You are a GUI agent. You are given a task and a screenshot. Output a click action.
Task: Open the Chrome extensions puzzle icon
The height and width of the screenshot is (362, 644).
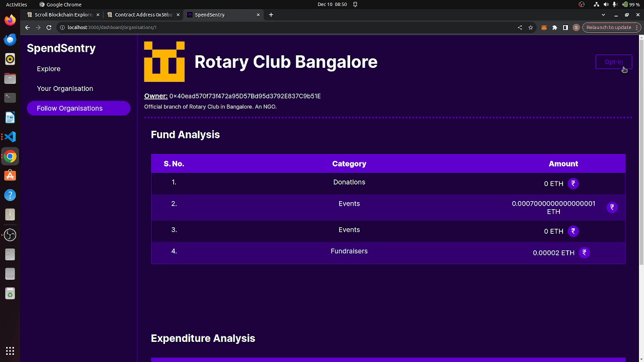tap(554, 28)
